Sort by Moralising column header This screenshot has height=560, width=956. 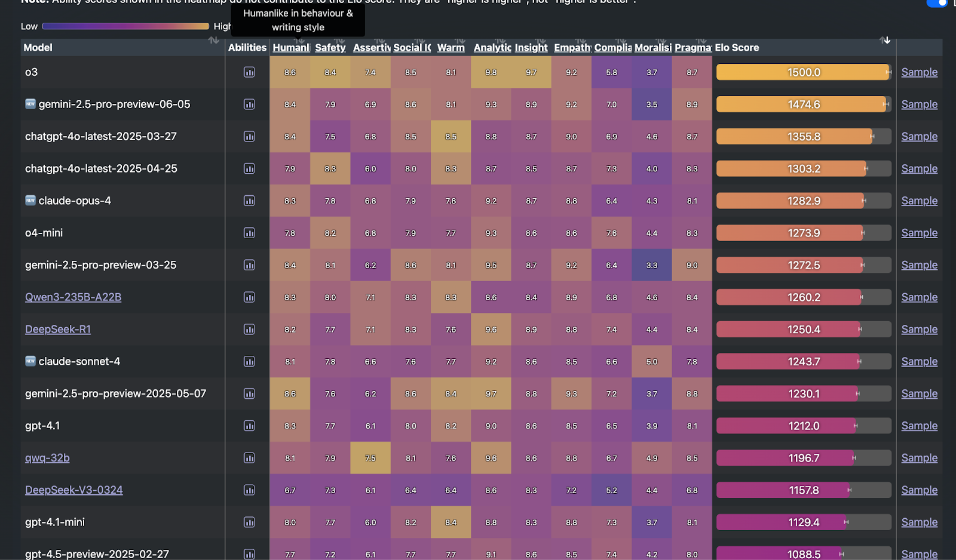[653, 48]
